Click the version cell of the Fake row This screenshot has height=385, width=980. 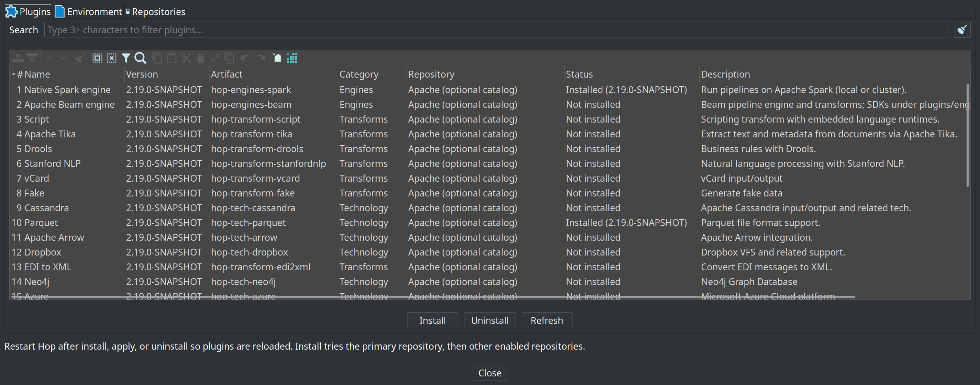pyautogui.click(x=164, y=193)
